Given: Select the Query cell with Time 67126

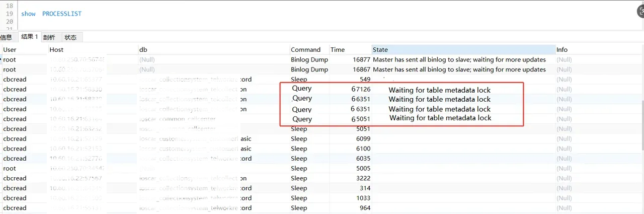Looking at the screenshot, I should pyautogui.click(x=302, y=89).
